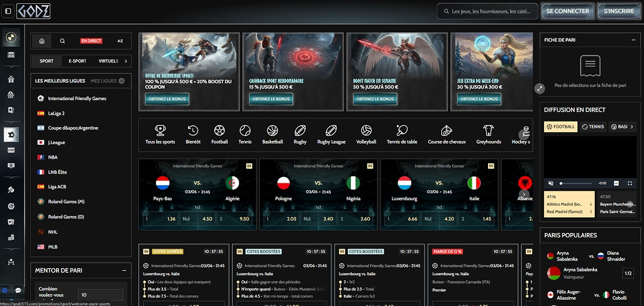Show EN DIRECT live events
644x306 pixels.
(91, 41)
